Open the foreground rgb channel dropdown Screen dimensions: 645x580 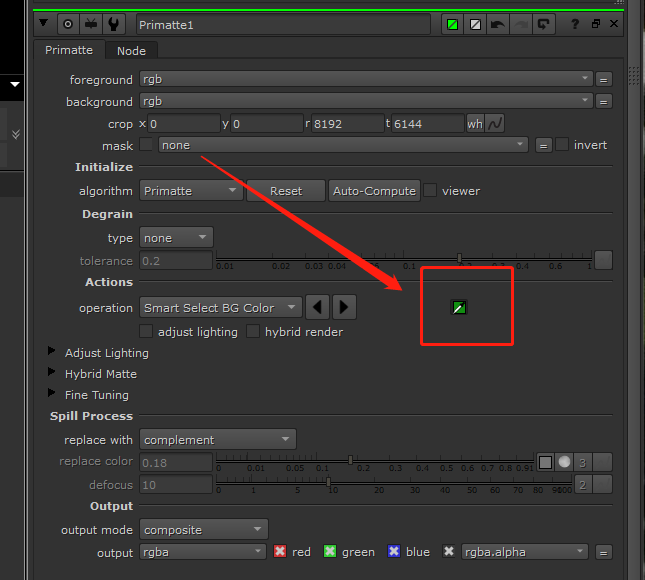[366, 79]
